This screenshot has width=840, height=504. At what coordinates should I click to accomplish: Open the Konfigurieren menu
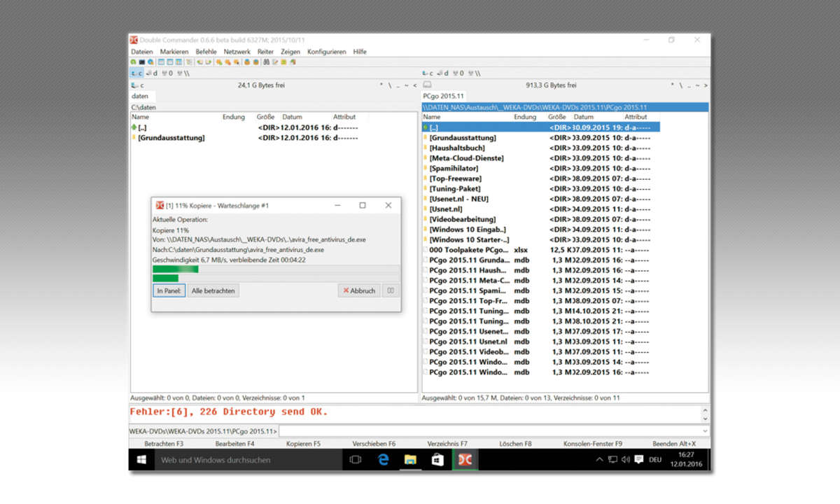coord(326,52)
